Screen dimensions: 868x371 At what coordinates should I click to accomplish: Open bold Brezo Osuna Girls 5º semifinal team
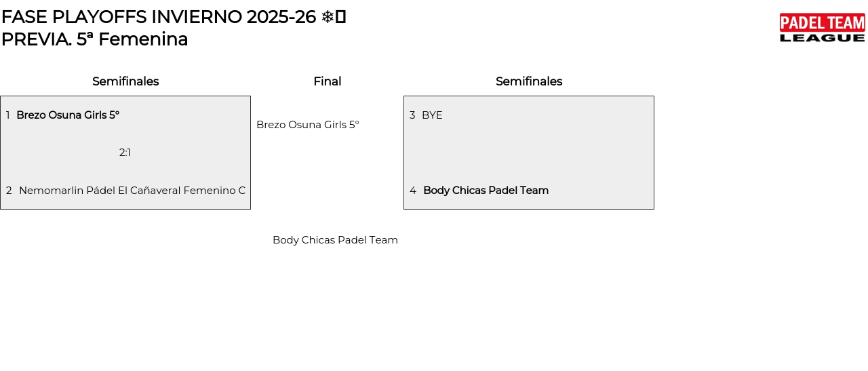click(68, 115)
